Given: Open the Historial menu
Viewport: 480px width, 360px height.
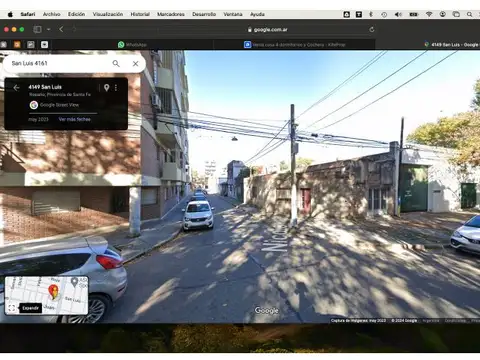Looking at the screenshot, I should [140, 14].
